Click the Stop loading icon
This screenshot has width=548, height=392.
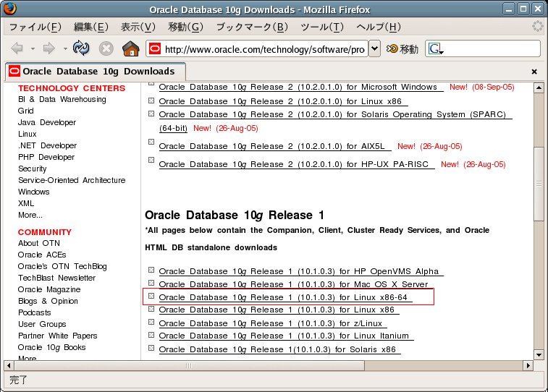106,48
